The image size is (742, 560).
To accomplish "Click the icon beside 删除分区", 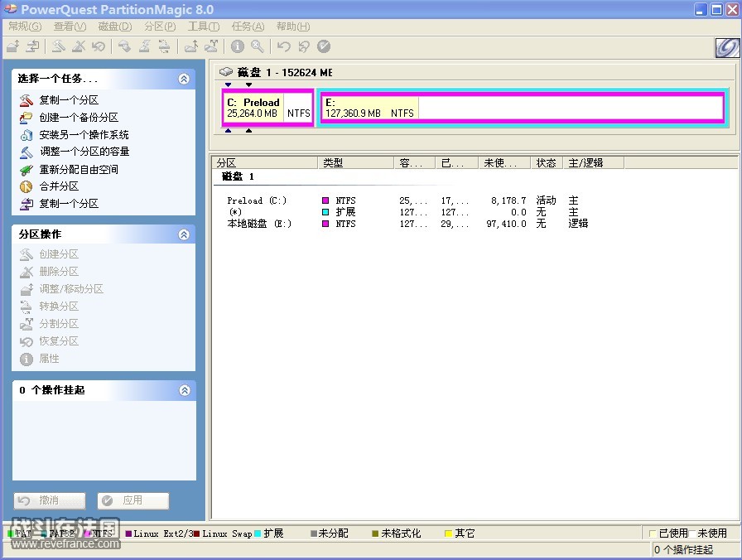I will click(x=26, y=272).
